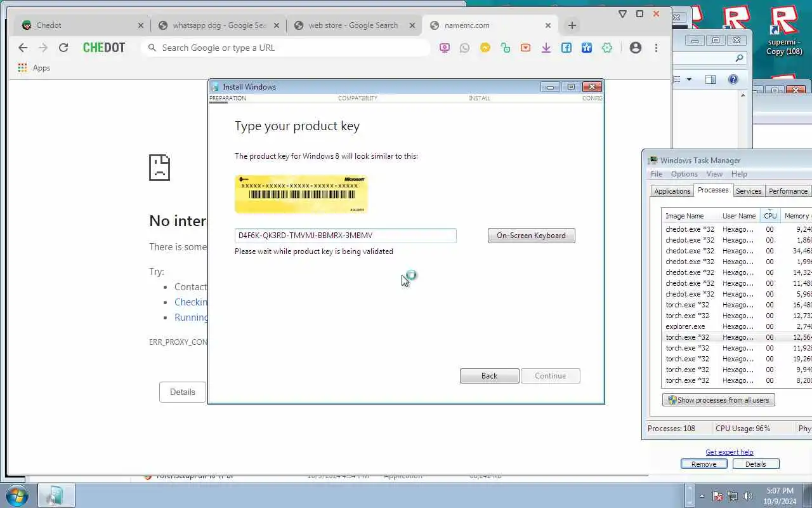
Task: Open the orange video downloader extension icon
Action: coord(526,48)
